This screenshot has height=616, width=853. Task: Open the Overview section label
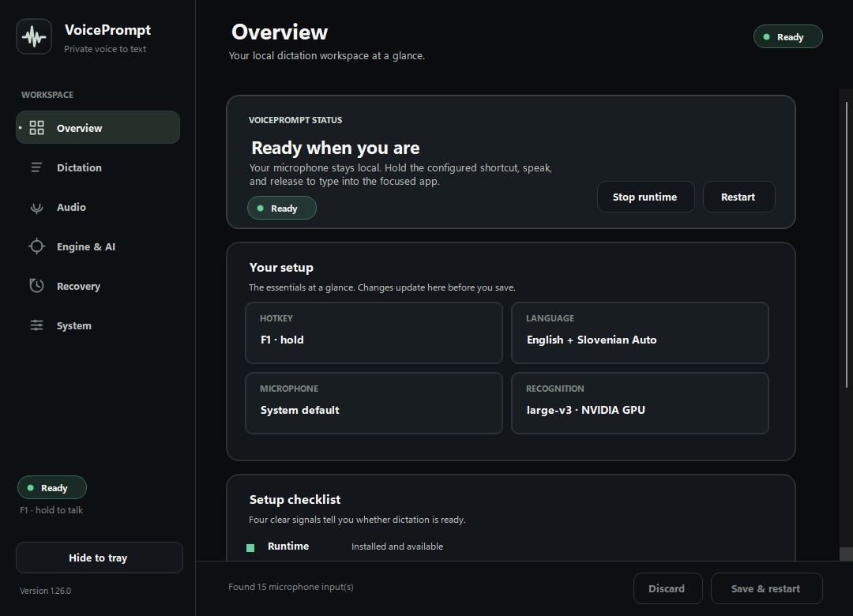coord(80,129)
